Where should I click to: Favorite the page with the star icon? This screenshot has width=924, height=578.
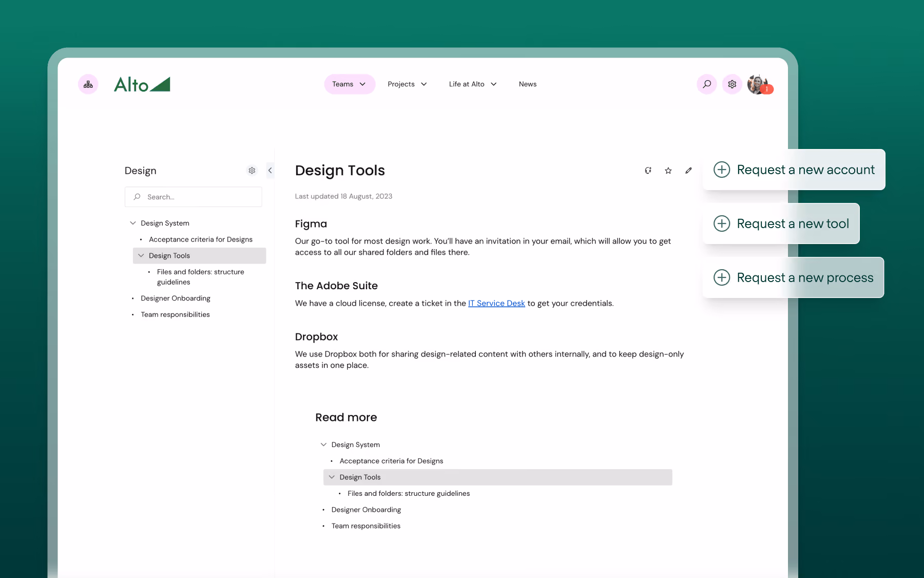coord(668,171)
